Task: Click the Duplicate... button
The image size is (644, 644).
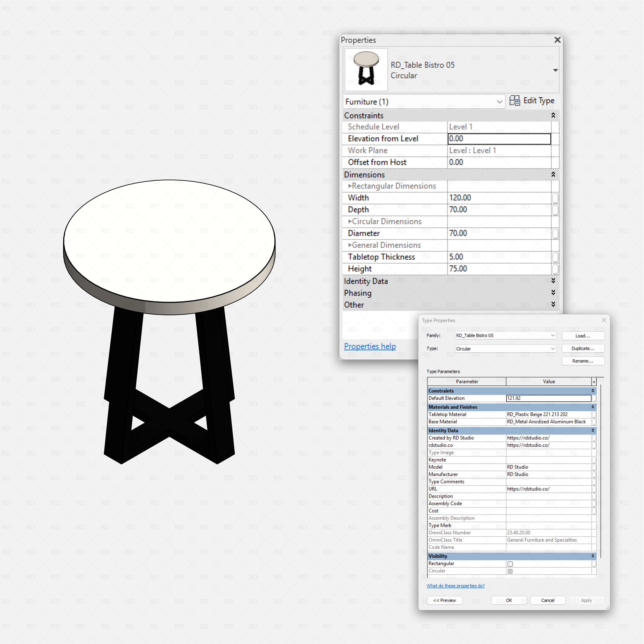Action: (x=583, y=348)
